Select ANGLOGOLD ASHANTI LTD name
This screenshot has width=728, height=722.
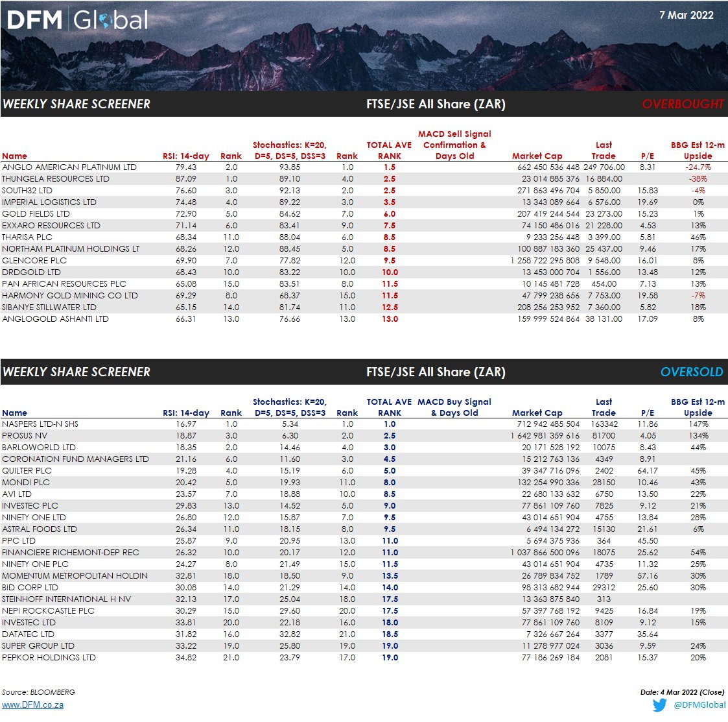55,319
